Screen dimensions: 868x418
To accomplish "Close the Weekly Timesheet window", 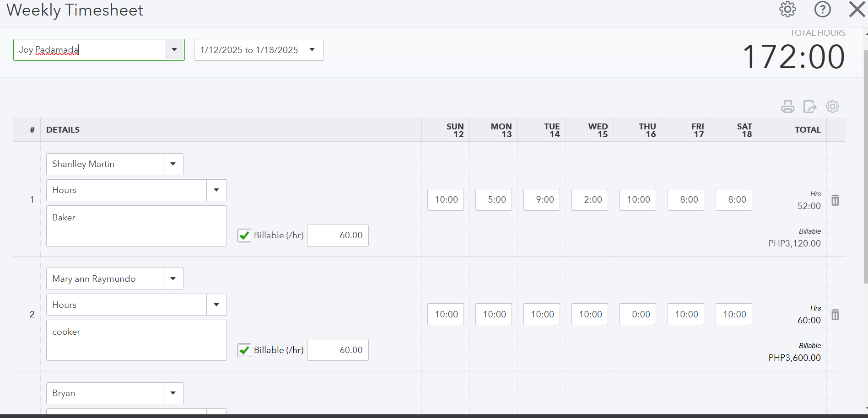I will tap(857, 10).
